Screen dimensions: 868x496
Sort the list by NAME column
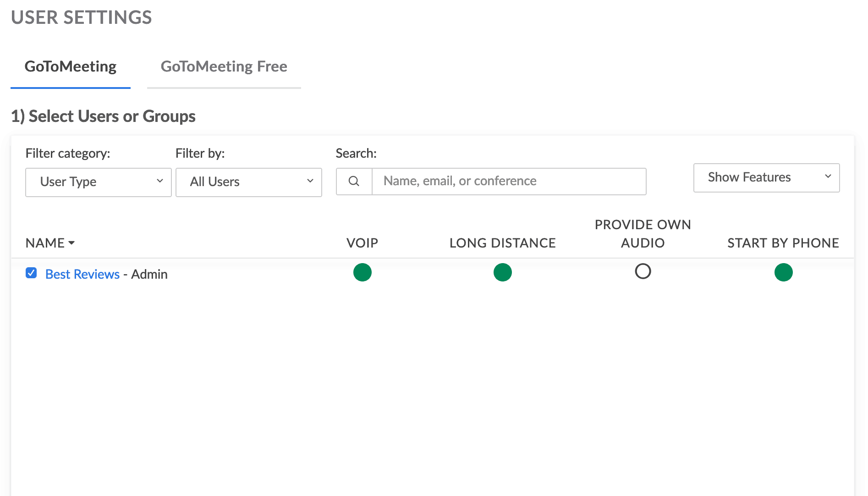[45, 242]
